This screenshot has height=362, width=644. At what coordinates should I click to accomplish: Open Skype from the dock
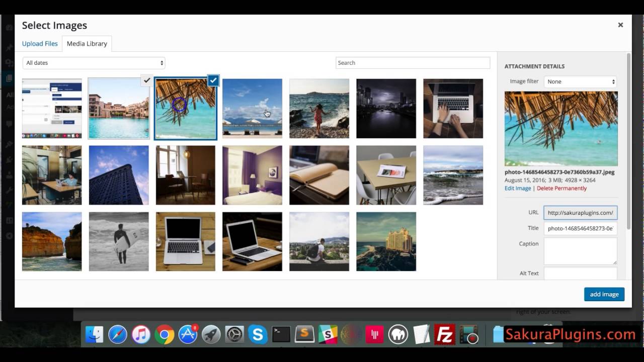tap(258, 334)
